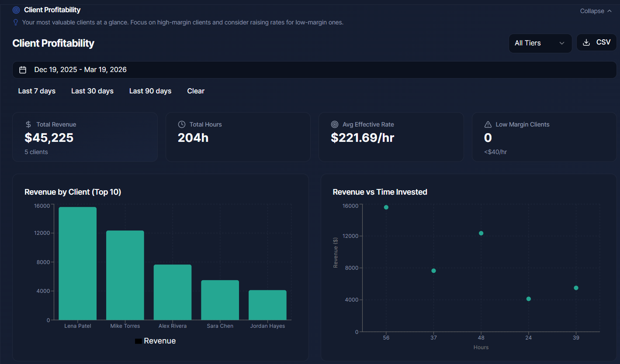620x364 pixels.
Task: Click the lightbulb tip icon
Action: point(16,22)
